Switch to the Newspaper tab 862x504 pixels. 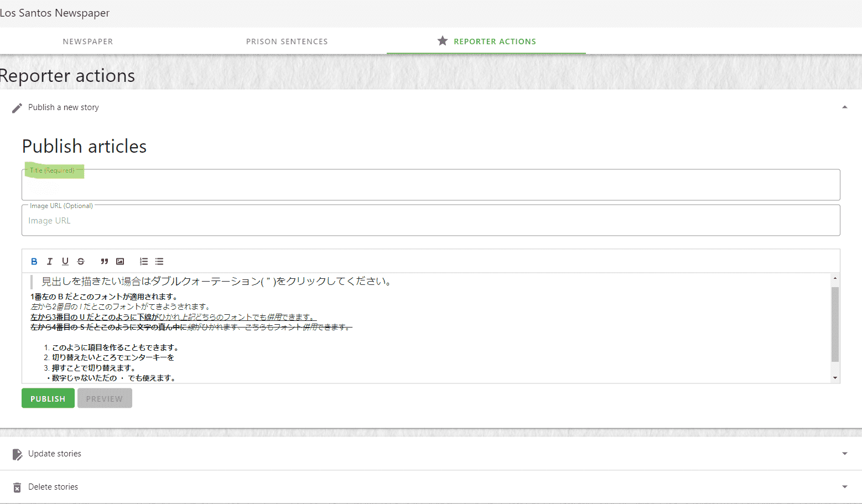pyautogui.click(x=88, y=41)
